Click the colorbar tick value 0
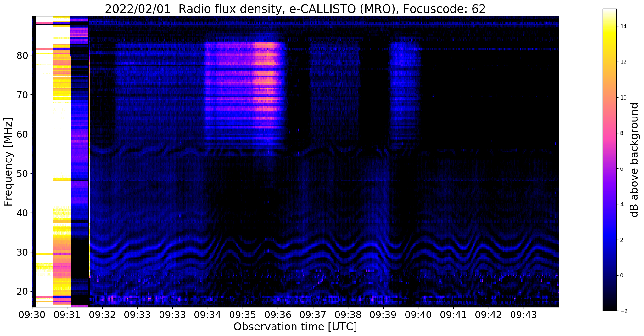This screenshot has width=644, height=336. tap(621, 276)
